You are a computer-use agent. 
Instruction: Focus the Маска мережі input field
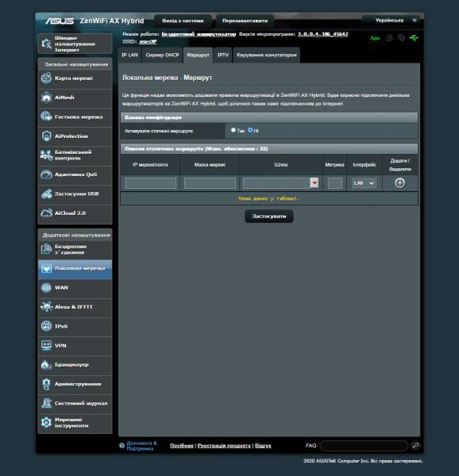pyautogui.click(x=210, y=183)
